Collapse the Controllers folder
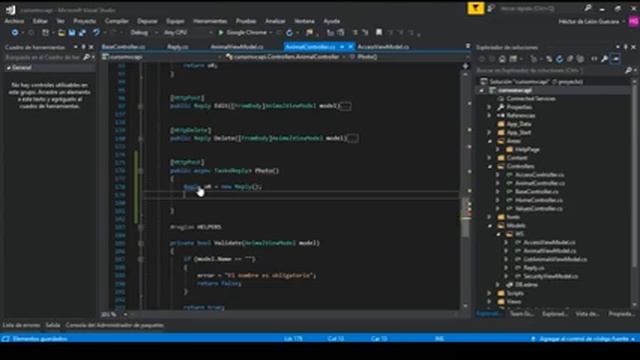The image size is (640, 360). click(489, 166)
